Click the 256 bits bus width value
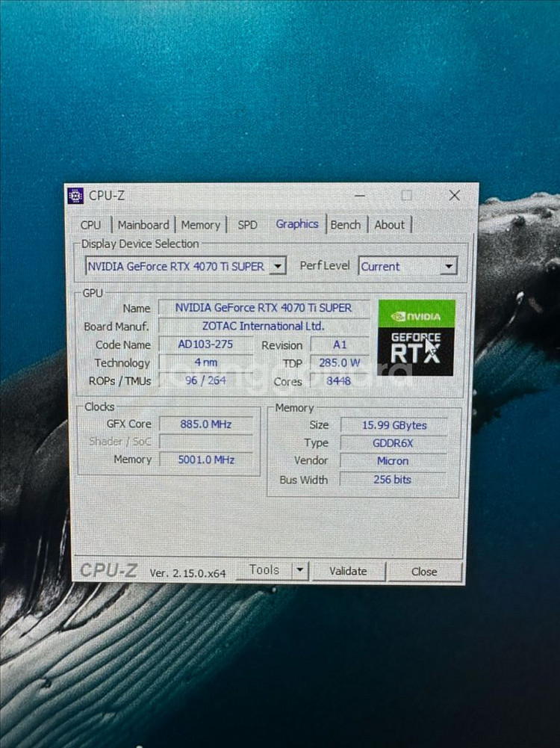The width and height of the screenshot is (560, 748). 392,480
